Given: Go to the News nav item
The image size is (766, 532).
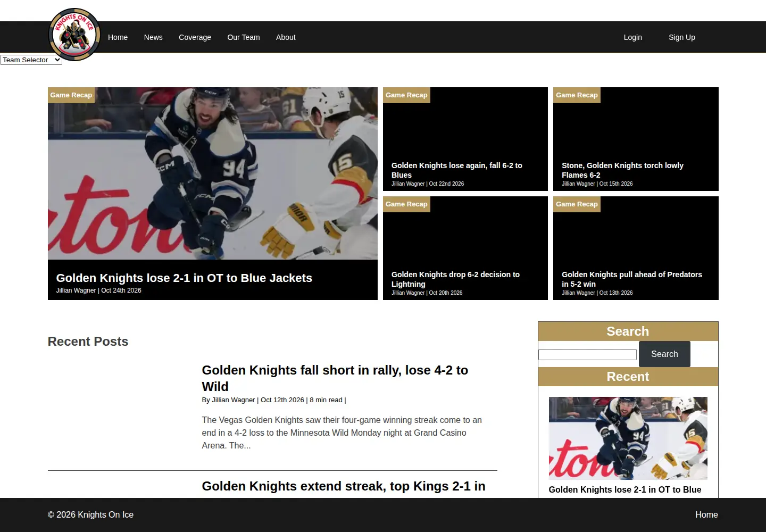Looking at the screenshot, I should pos(153,37).
